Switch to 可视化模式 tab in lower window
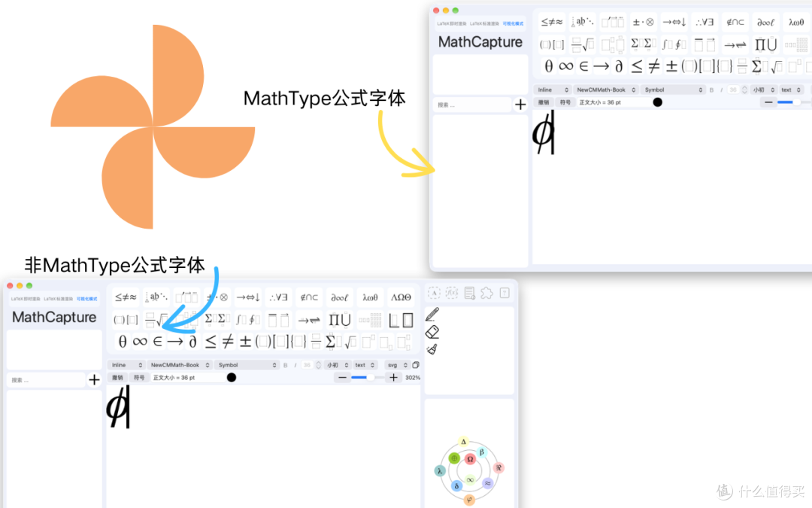Viewport: 812px width, 508px height. click(x=86, y=299)
